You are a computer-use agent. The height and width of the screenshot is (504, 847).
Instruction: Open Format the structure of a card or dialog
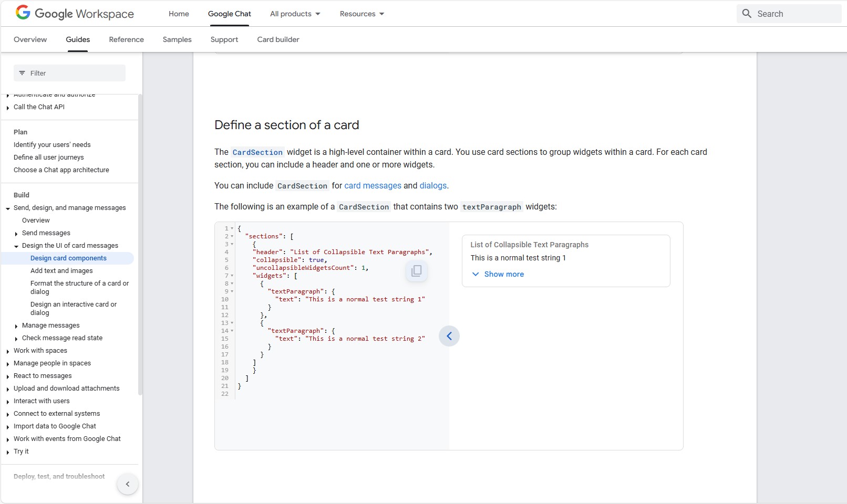pos(79,287)
